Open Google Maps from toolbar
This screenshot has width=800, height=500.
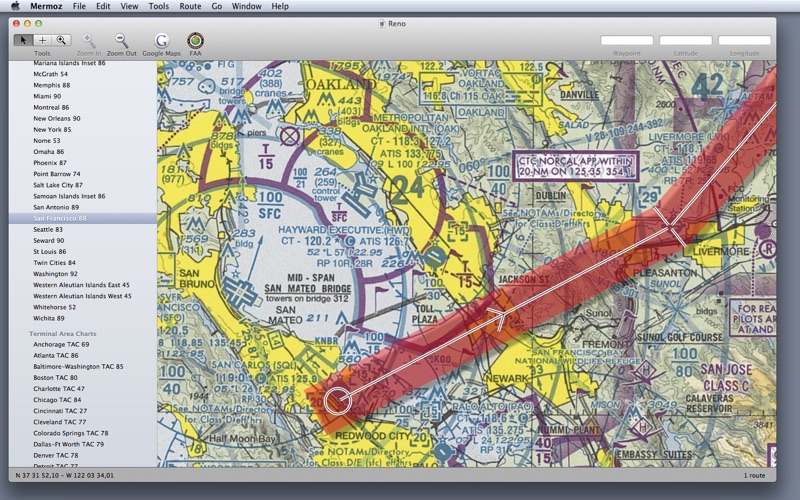tap(161, 41)
